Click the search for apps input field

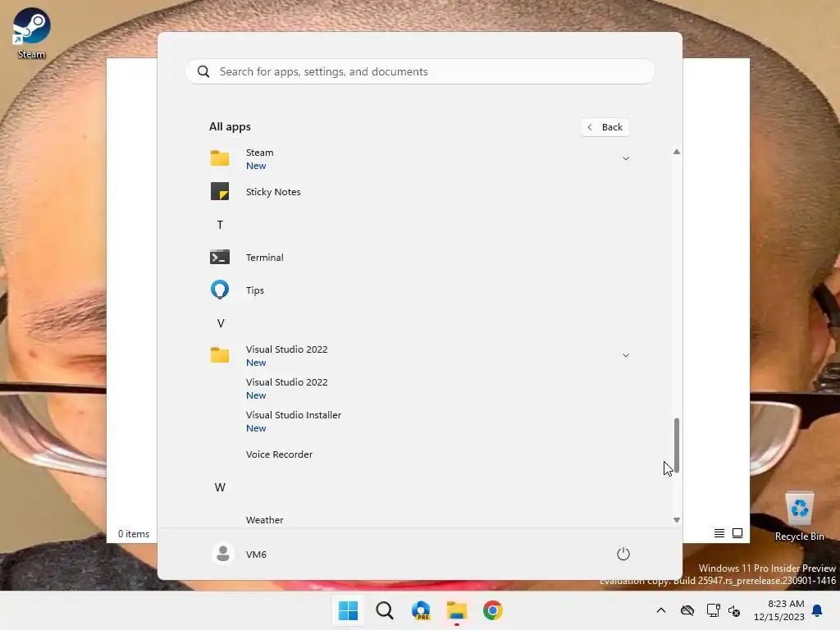(x=419, y=72)
